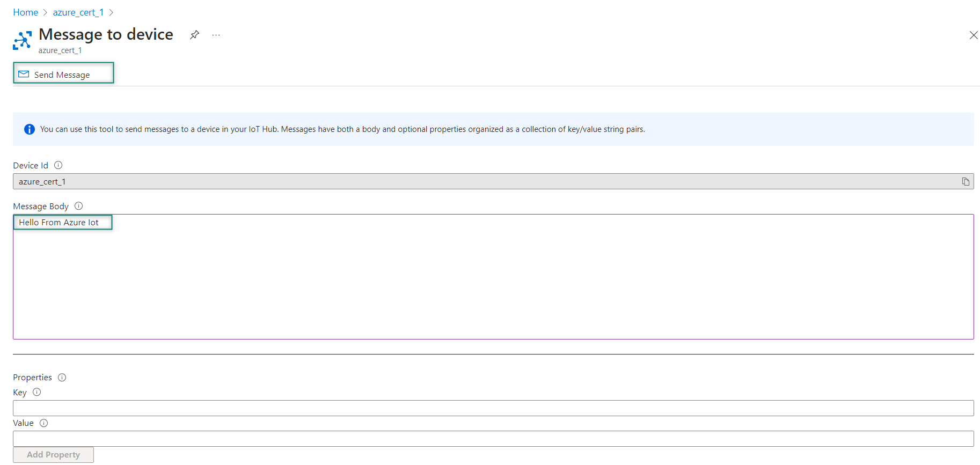980x465 pixels.
Task: Show info tooltip next to Key
Action: (x=37, y=392)
